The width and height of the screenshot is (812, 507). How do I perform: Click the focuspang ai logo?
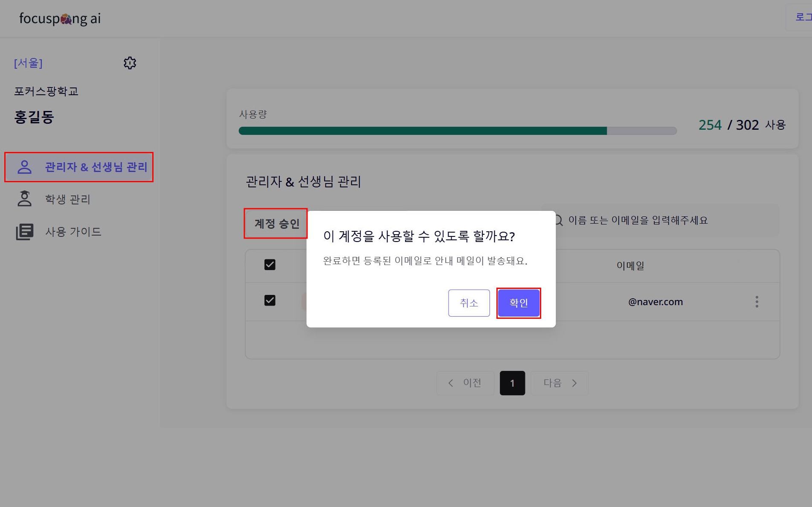pos(60,18)
